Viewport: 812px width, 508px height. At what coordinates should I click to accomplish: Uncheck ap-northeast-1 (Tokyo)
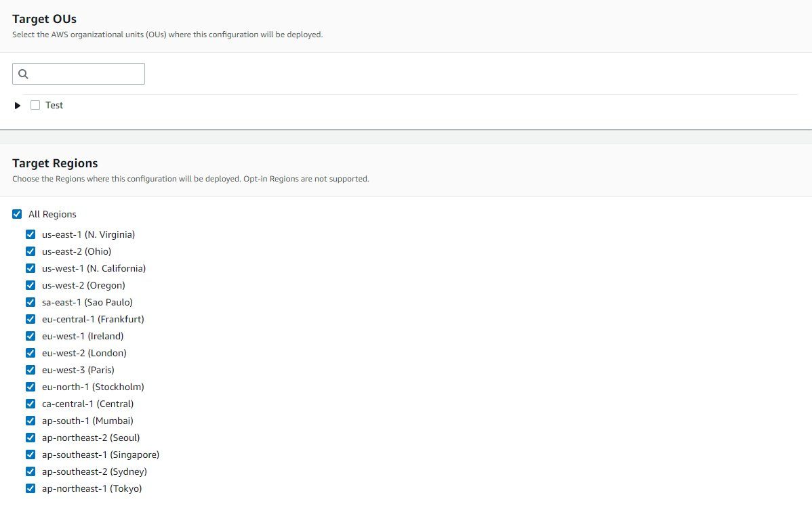[x=31, y=488]
